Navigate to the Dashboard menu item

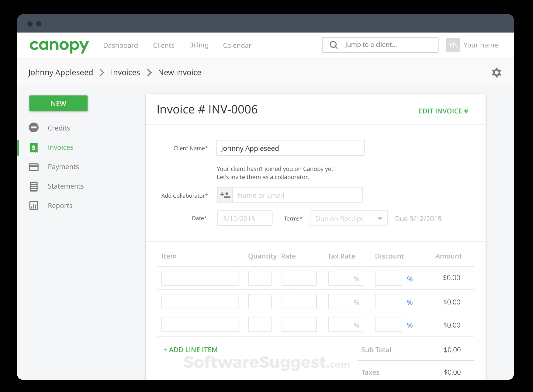(x=120, y=45)
